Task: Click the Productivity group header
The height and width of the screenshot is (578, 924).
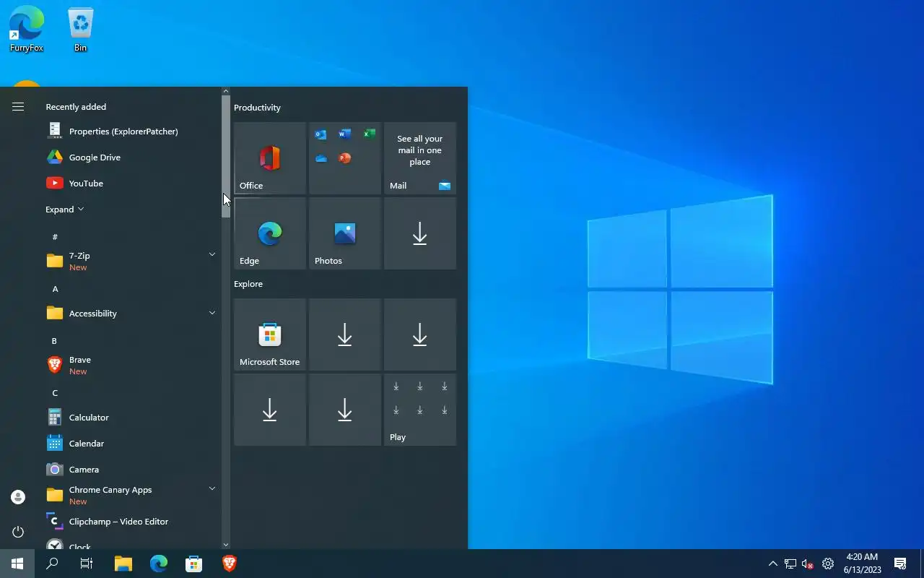Action: click(257, 108)
